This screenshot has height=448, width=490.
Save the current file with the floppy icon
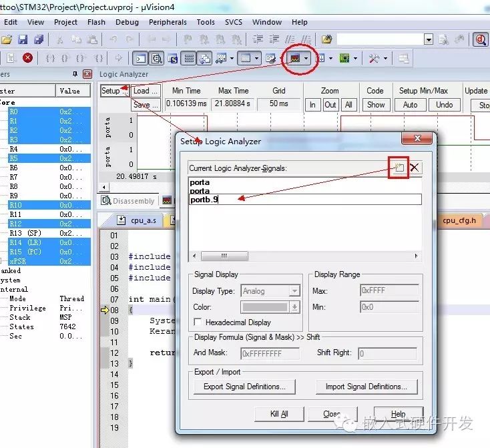23,39
